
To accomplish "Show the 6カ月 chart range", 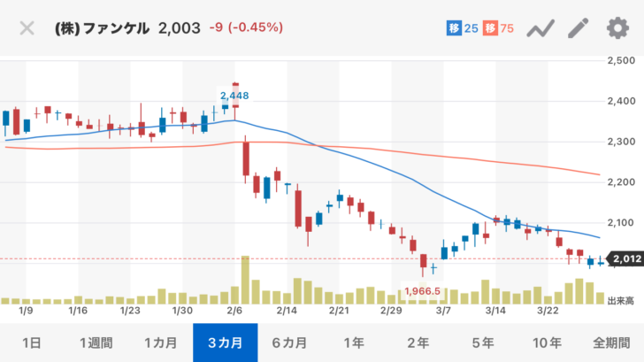I will pyautogui.click(x=289, y=343).
